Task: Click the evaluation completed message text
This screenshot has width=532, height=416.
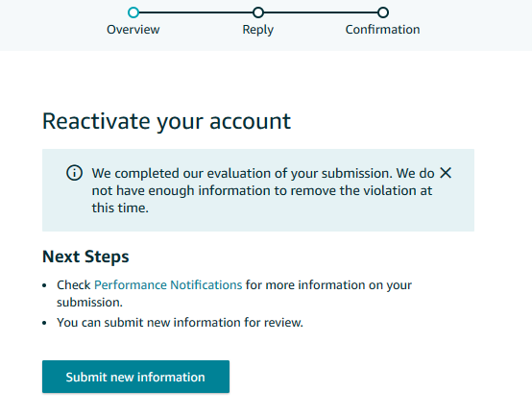Action: (x=263, y=190)
